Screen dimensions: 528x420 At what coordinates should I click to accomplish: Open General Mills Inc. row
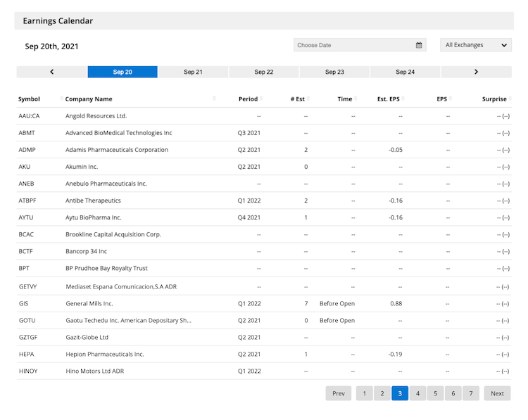89,303
